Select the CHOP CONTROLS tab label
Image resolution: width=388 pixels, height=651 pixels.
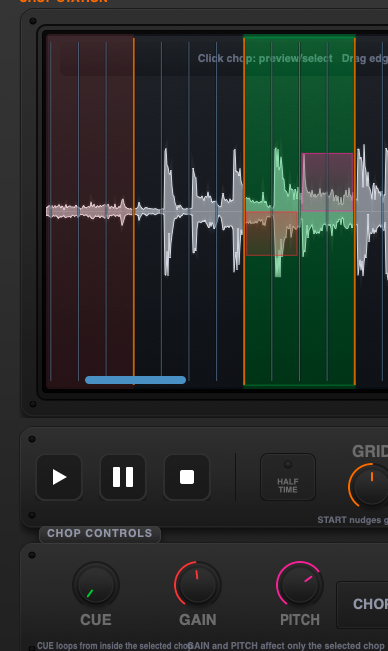pos(100,533)
